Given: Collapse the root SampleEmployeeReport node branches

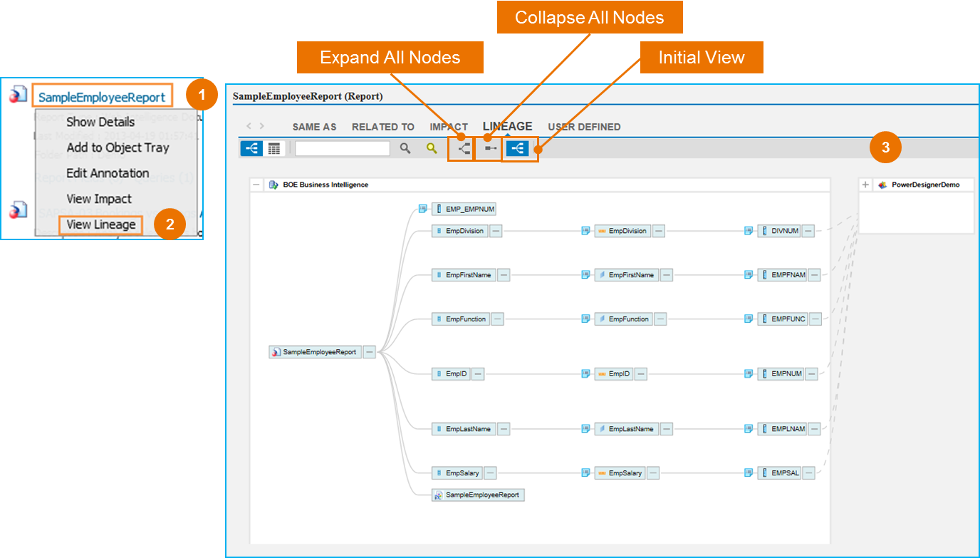Looking at the screenshot, I should point(369,352).
